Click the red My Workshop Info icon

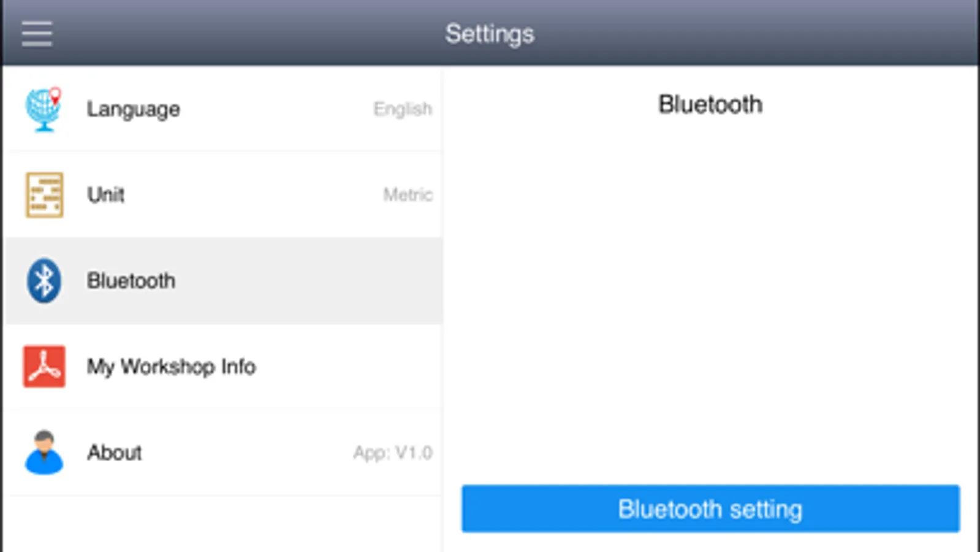44,366
